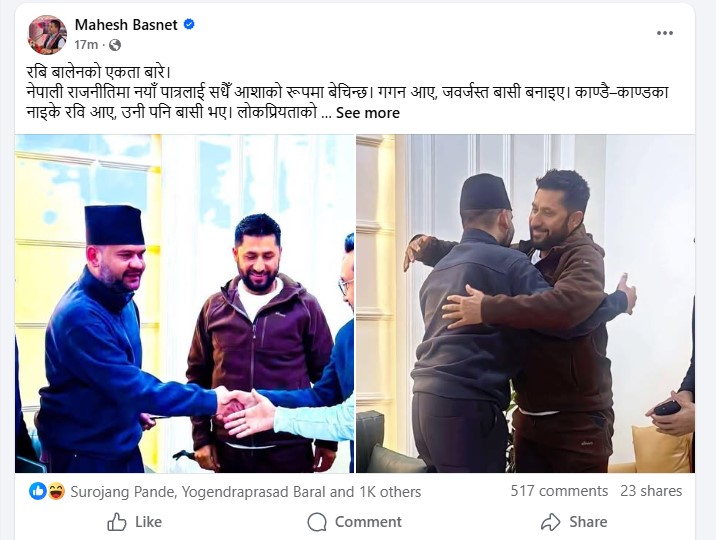Open the hugging photo on the right
Screen dimensions: 716x540
[526, 304]
